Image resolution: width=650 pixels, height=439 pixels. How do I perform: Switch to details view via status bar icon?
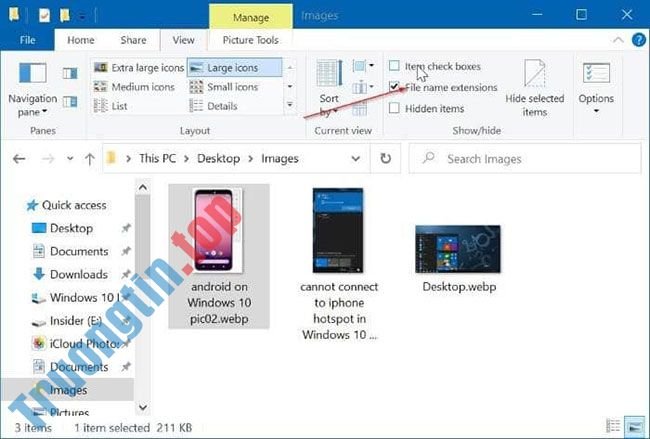coord(613,426)
